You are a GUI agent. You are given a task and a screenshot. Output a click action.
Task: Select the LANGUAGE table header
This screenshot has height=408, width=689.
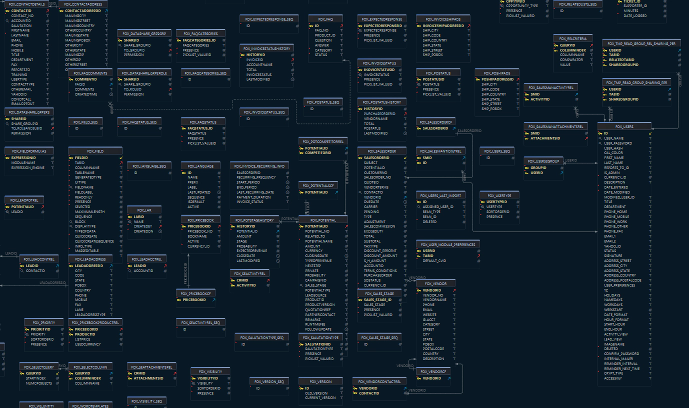pos(200,166)
